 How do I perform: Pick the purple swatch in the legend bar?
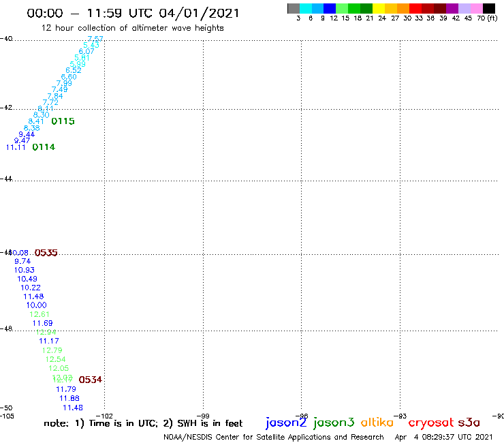[x=452, y=8]
